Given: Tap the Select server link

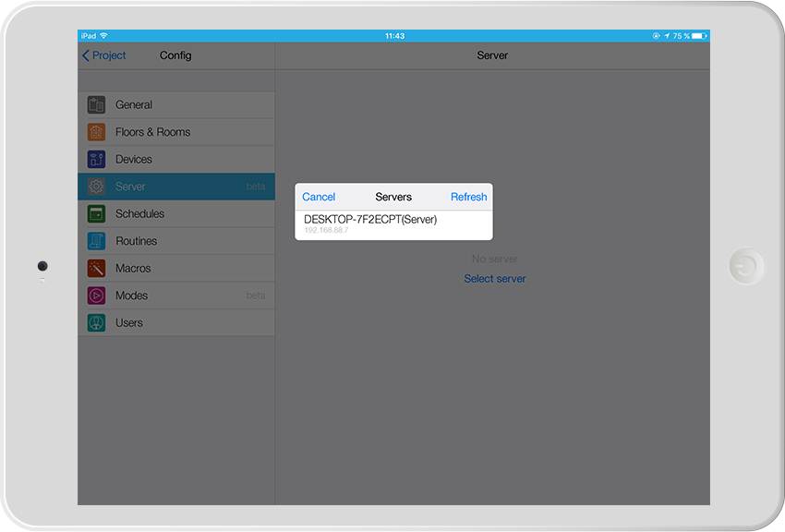Looking at the screenshot, I should coord(495,279).
